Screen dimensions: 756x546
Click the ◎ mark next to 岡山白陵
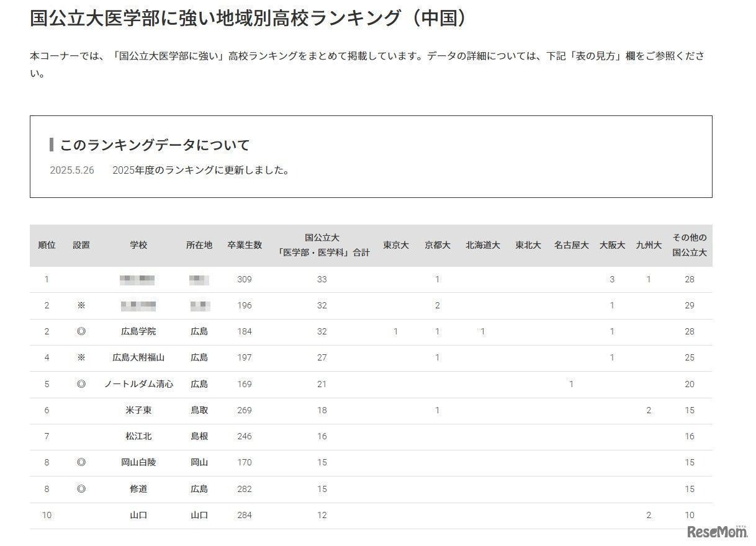81,462
